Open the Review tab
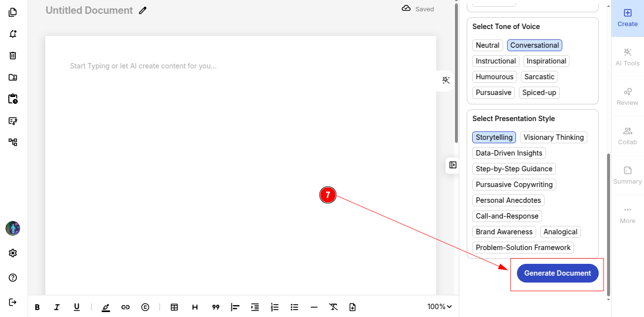The width and height of the screenshot is (644, 317). coord(627,96)
